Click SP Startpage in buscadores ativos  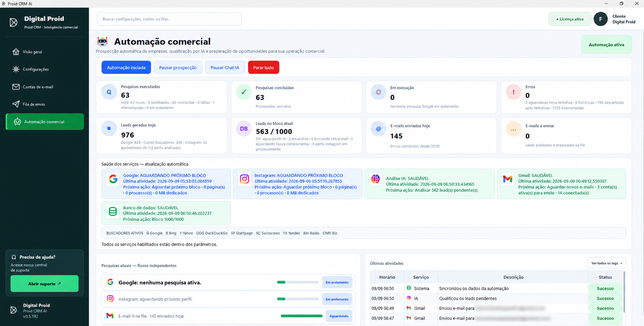tap(242, 233)
